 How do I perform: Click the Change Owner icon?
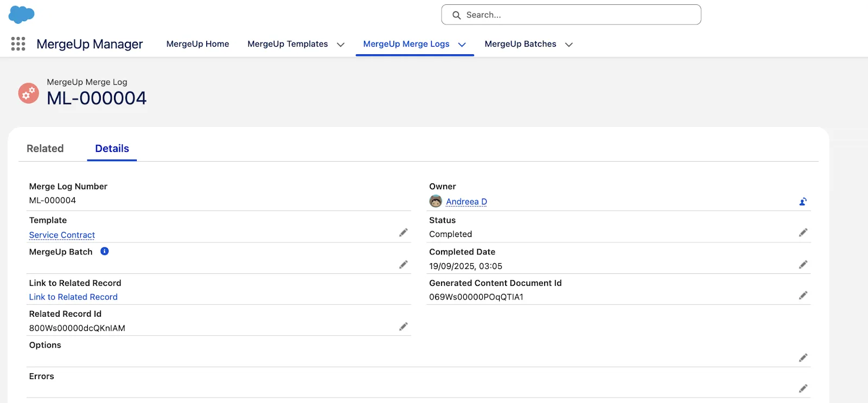803,202
